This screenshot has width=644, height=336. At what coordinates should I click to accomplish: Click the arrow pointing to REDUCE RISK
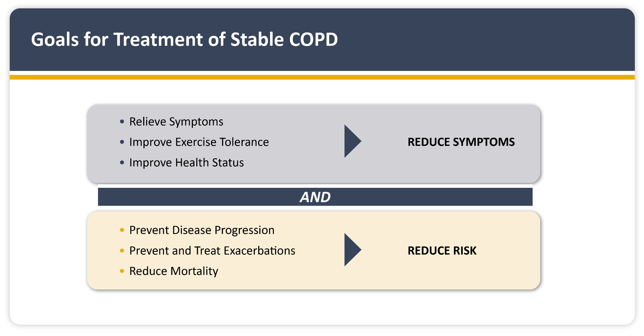pyautogui.click(x=351, y=250)
